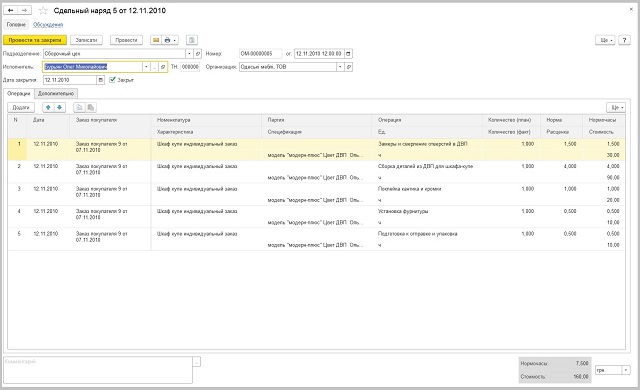640x390 pixels.
Task: Add document to favorites with star icon
Action: (x=43, y=11)
